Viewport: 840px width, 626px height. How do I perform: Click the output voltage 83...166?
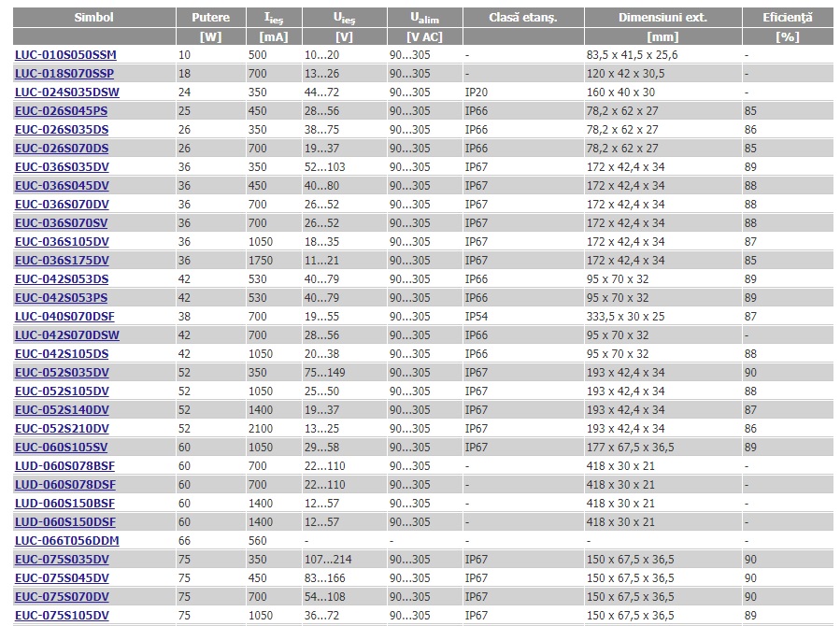(x=324, y=578)
